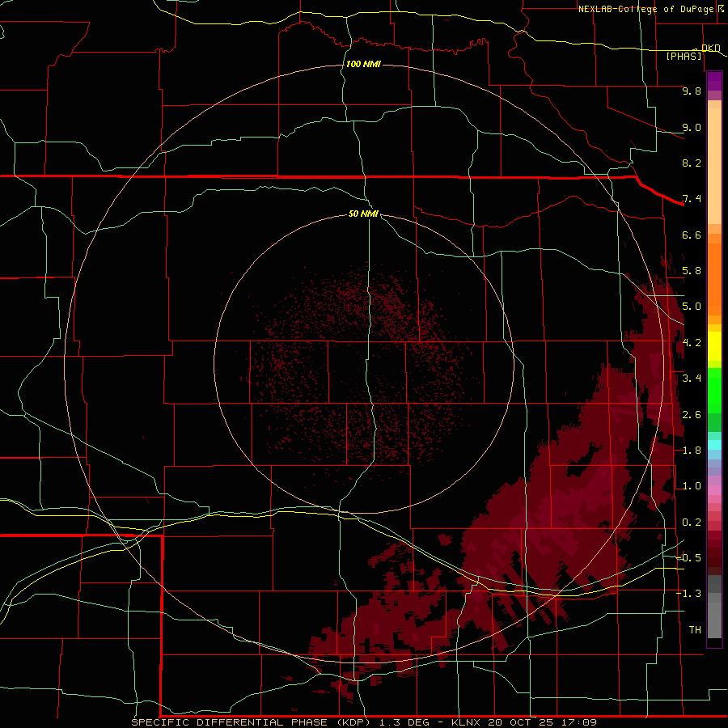Click the 9.8 value on the color scale
This screenshot has height=728, width=728.
coord(692,91)
